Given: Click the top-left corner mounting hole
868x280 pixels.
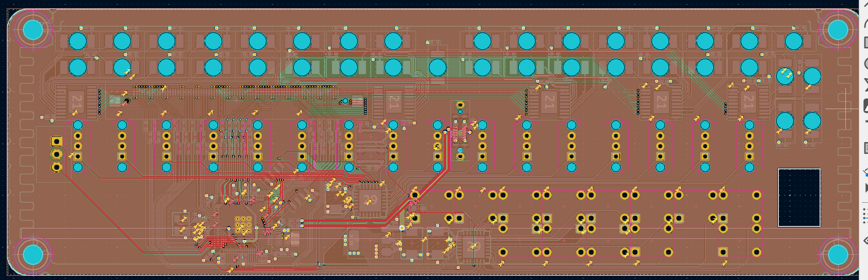Looking at the screenshot, I should [33, 30].
